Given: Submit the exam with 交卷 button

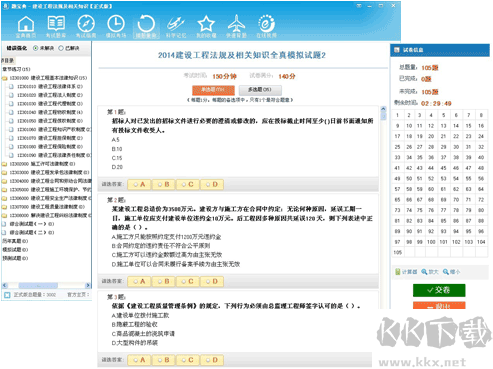Looking at the screenshot, I should (x=439, y=290).
